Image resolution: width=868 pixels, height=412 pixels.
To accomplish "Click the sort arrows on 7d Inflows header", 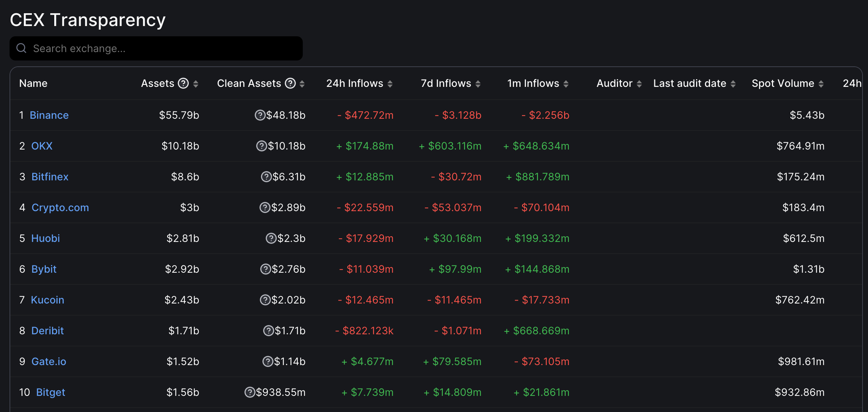I will (x=478, y=83).
